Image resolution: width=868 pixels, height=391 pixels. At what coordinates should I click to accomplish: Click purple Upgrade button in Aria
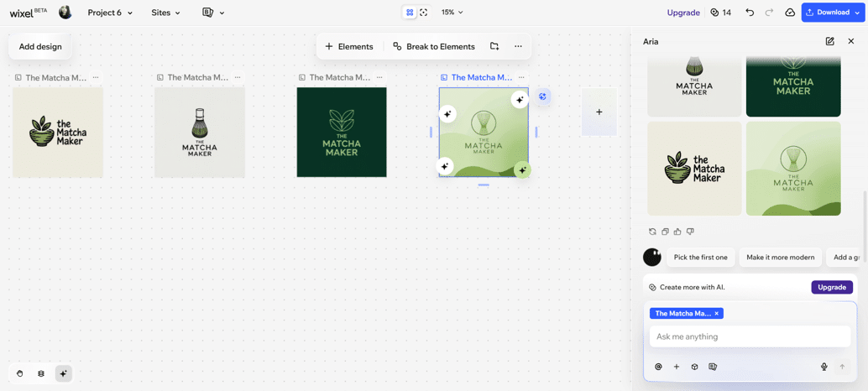point(832,287)
